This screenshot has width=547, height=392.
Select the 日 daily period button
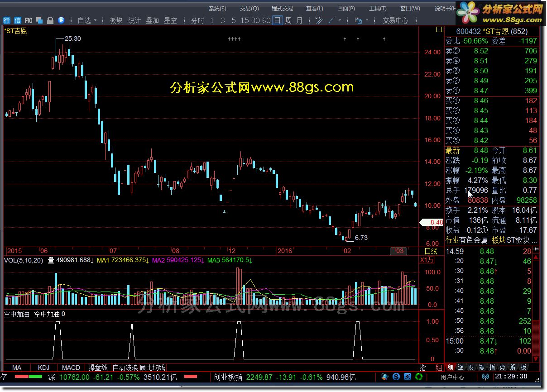(x=278, y=20)
